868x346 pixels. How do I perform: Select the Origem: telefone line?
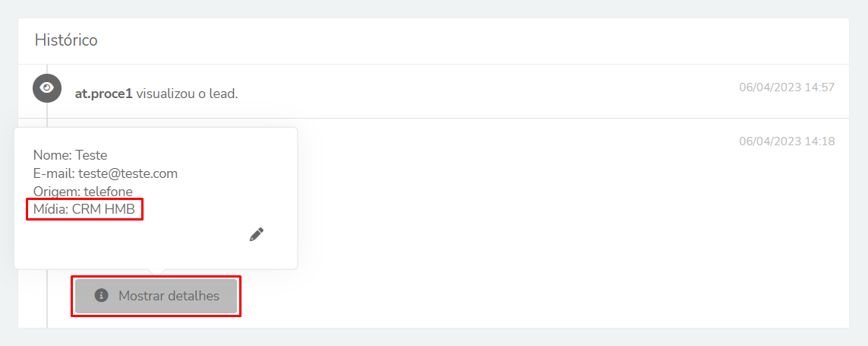pos(83,192)
